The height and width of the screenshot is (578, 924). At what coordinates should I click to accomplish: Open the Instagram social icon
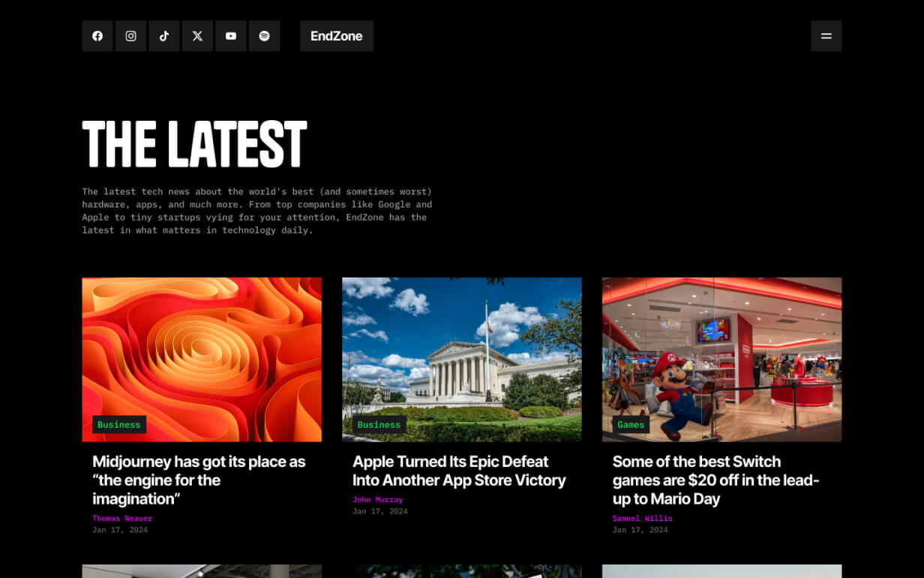[x=130, y=36]
